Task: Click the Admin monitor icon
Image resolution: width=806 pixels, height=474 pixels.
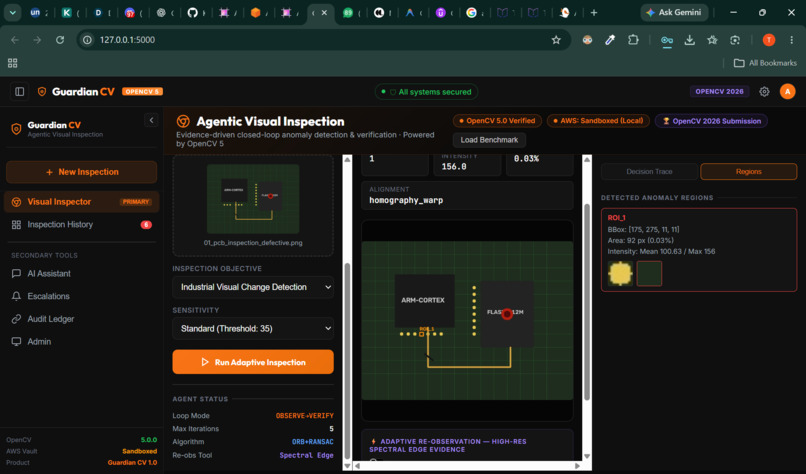Action: (x=16, y=341)
